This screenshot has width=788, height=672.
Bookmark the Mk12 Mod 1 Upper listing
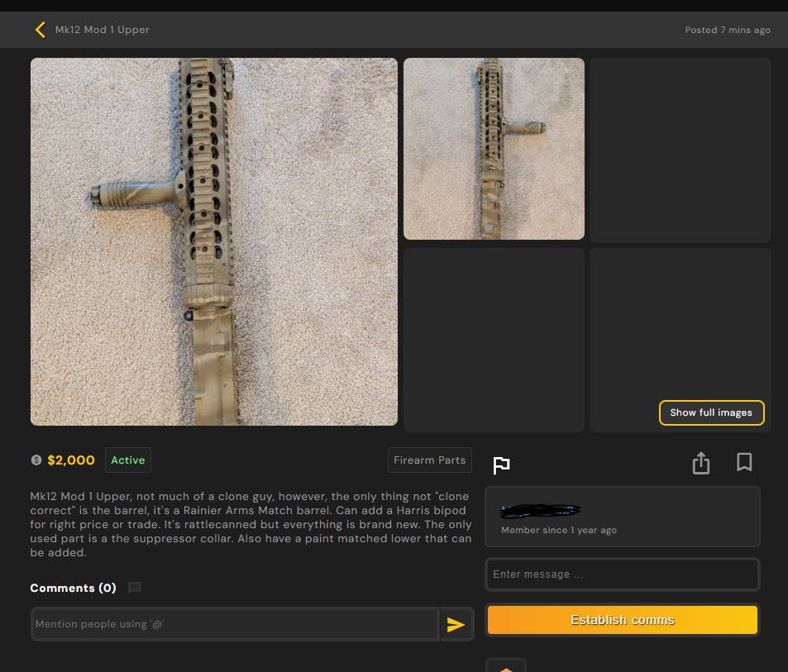click(x=743, y=462)
